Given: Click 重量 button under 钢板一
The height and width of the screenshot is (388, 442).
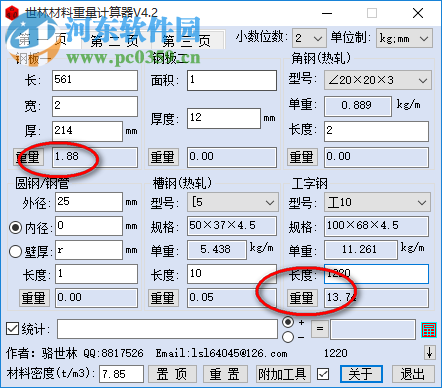Looking at the screenshot, I should click(29, 157).
